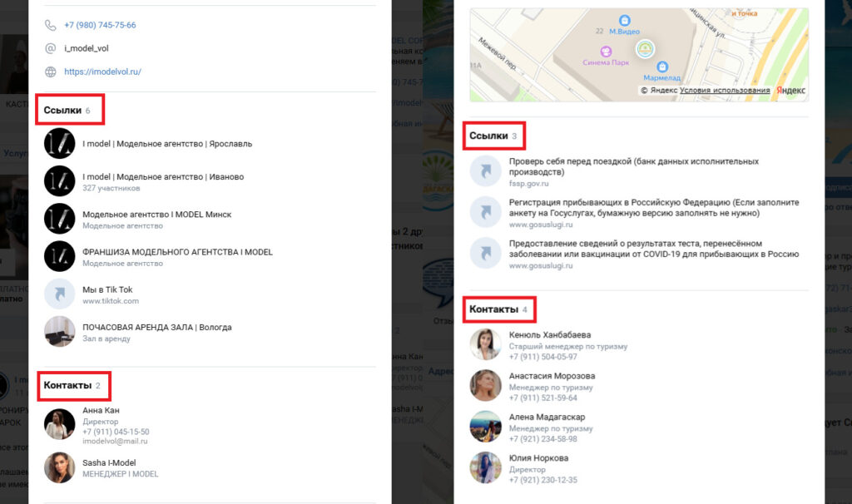Click the globe website icon
The height and width of the screenshot is (504, 852).
(x=50, y=72)
